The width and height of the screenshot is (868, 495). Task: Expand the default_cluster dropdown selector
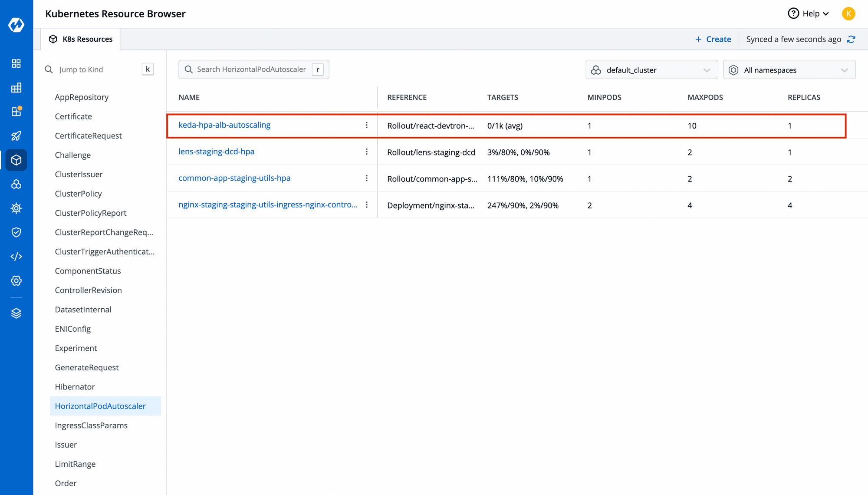pyautogui.click(x=651, y=70)
